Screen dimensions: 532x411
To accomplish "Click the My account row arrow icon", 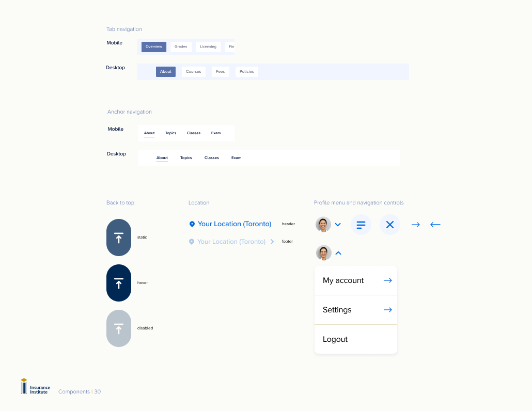I will (x=388, y=280).
